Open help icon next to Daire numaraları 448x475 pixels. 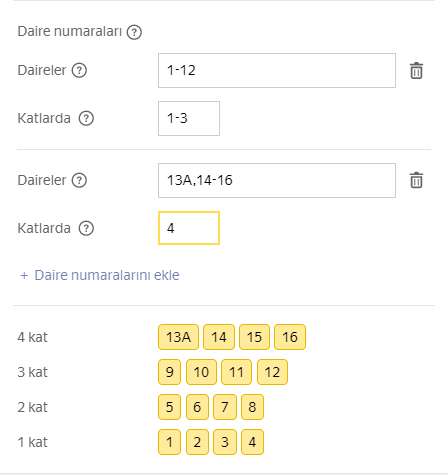(x=134, y=32)
